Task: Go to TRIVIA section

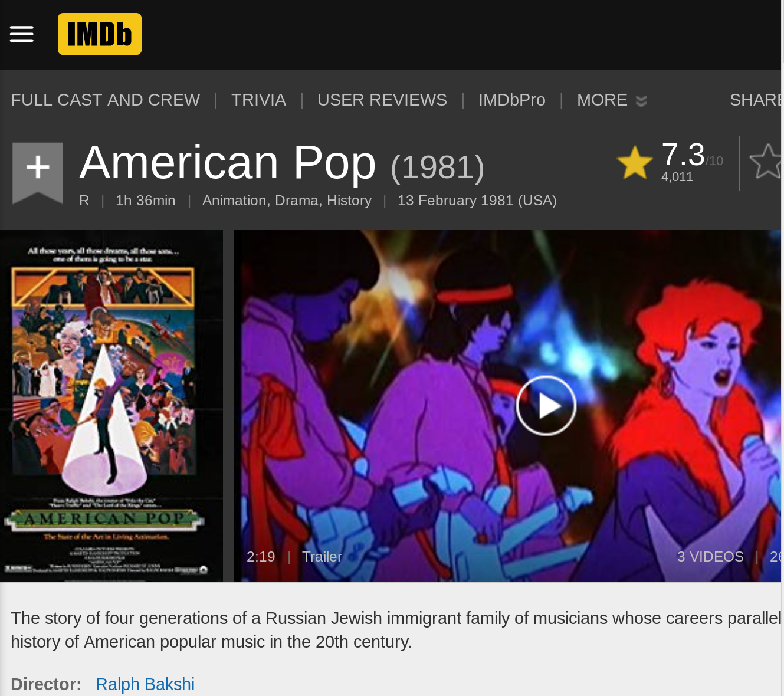Action: pyautogui.click(x=258, y=100)
